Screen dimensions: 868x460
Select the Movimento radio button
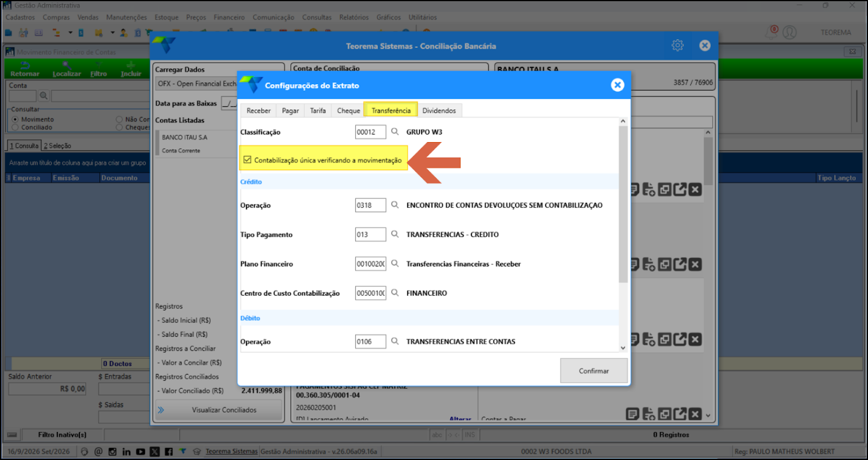click(15, 119)
